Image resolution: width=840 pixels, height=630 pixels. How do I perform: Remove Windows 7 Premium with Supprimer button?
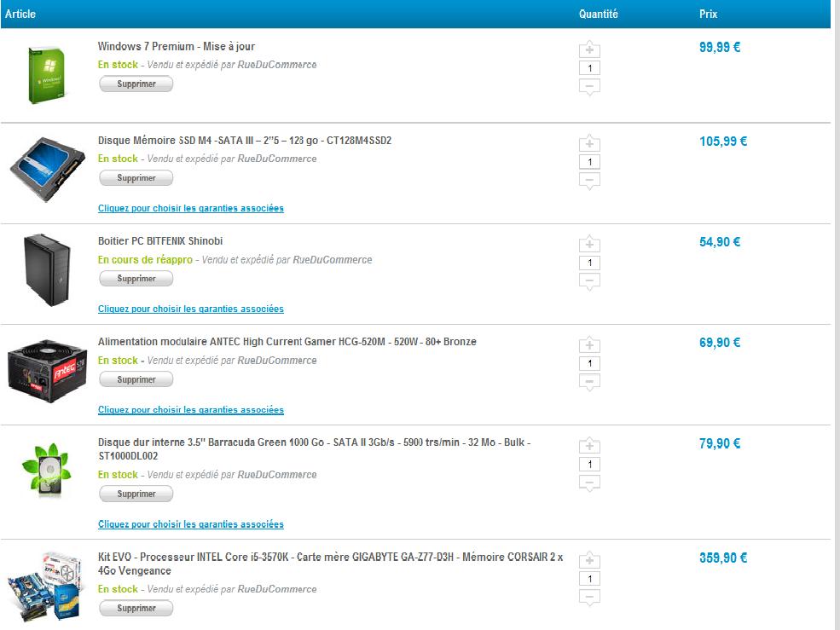(x=136, y=84)
